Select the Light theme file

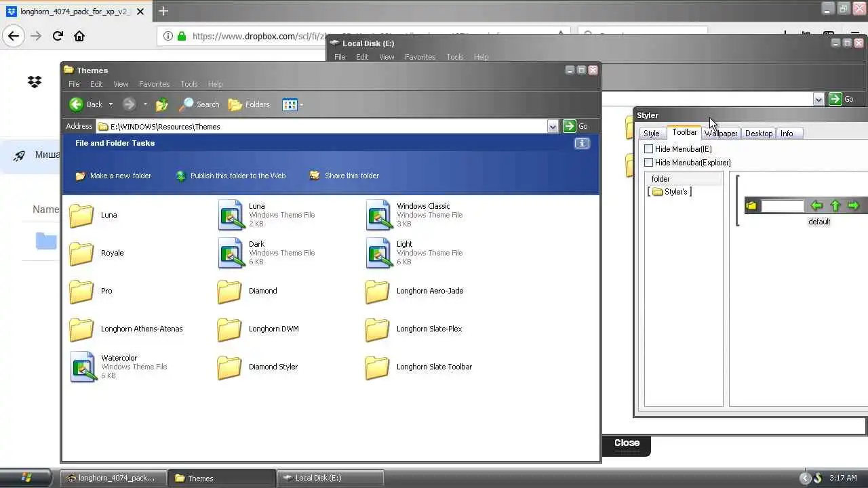414,253
